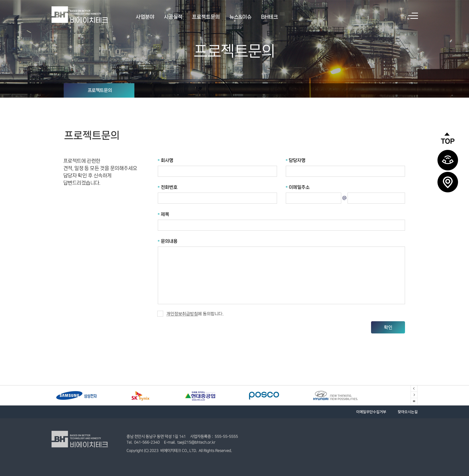Click the 사업자등록증 555-55-5555 text

click(x=214, y=436)
